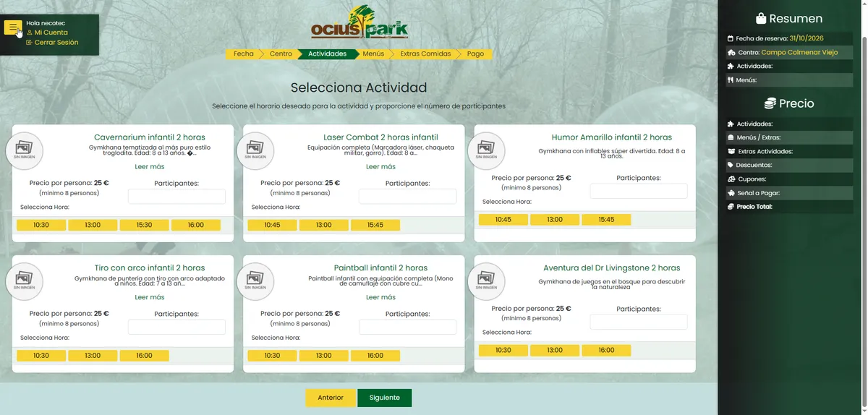This screenshot has width=868, height=415.
Task: Click the logout icon beside Cerrar Sesión
Action: (29, 43)
